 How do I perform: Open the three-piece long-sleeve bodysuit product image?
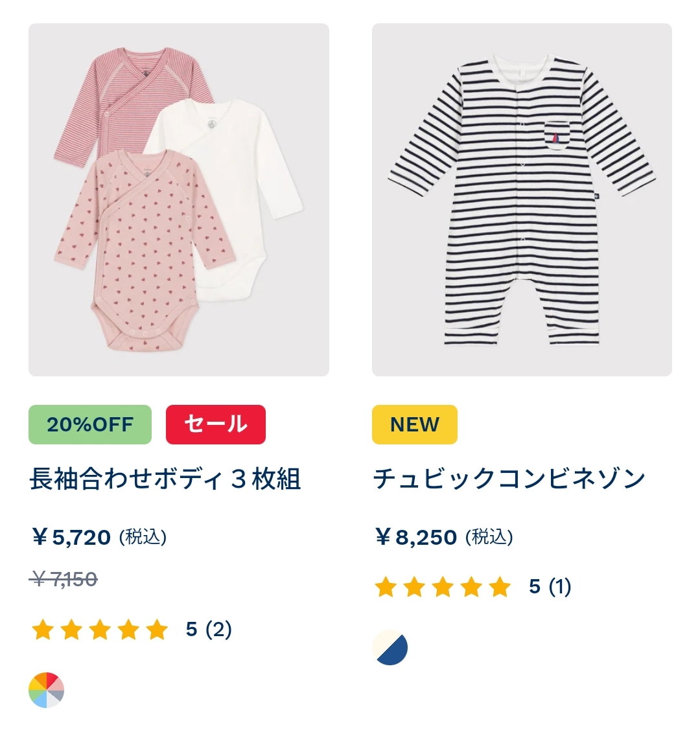[x=179, y=200]
